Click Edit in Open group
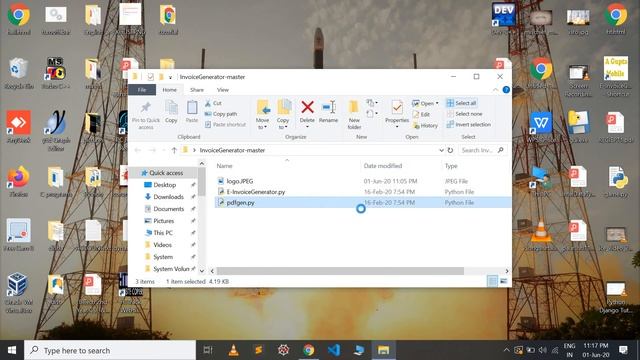 [x=421, y=114]
